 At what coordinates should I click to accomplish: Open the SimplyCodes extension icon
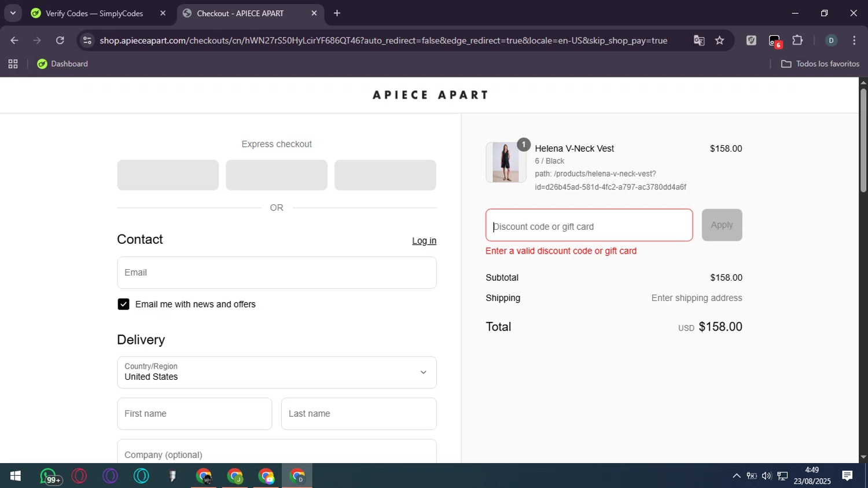tap(751, 41)
